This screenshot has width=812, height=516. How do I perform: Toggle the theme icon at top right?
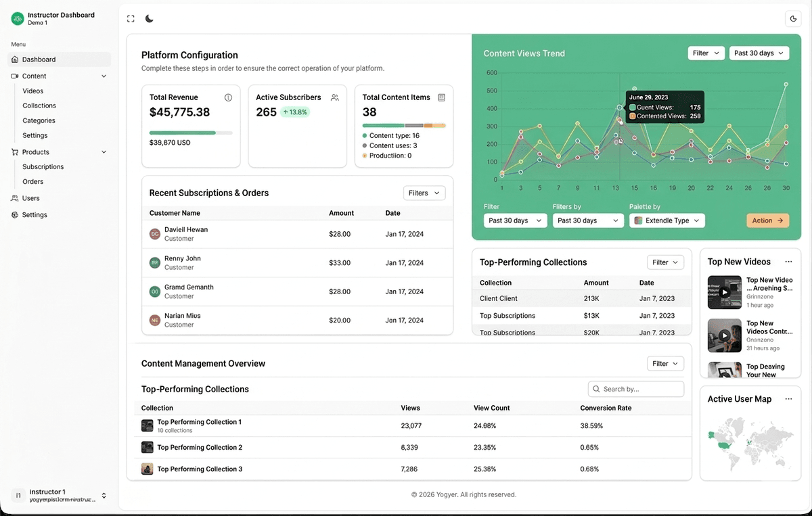click(x=793, y=18)
